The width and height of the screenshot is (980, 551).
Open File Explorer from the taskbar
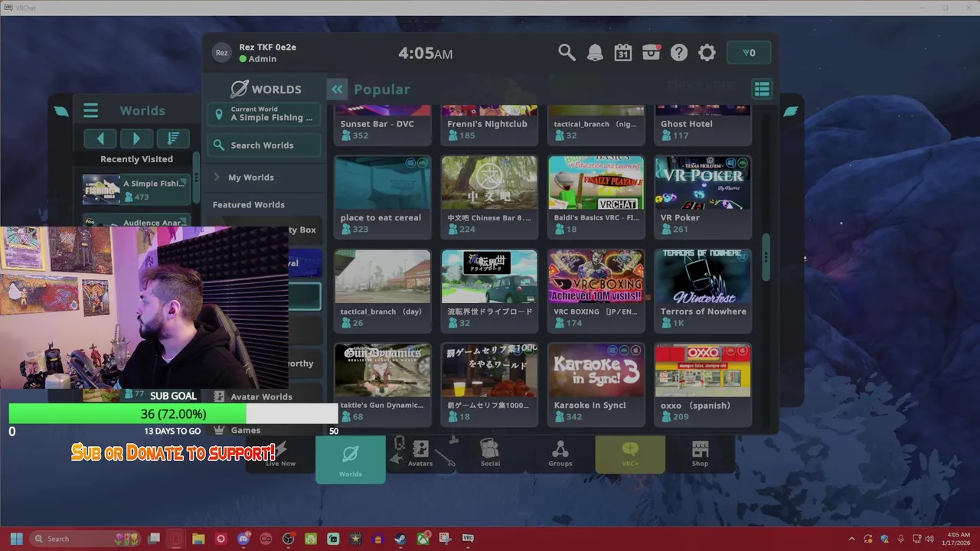(x=198, y=539)
